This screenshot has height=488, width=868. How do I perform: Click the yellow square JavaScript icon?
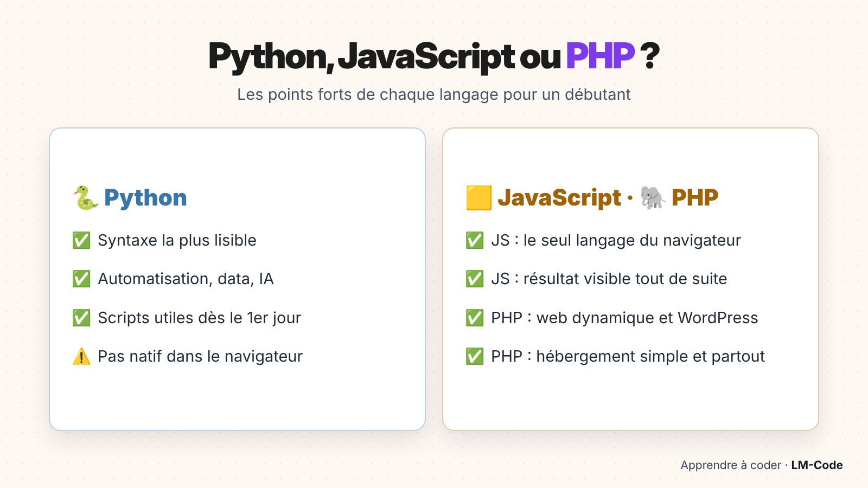479,197
